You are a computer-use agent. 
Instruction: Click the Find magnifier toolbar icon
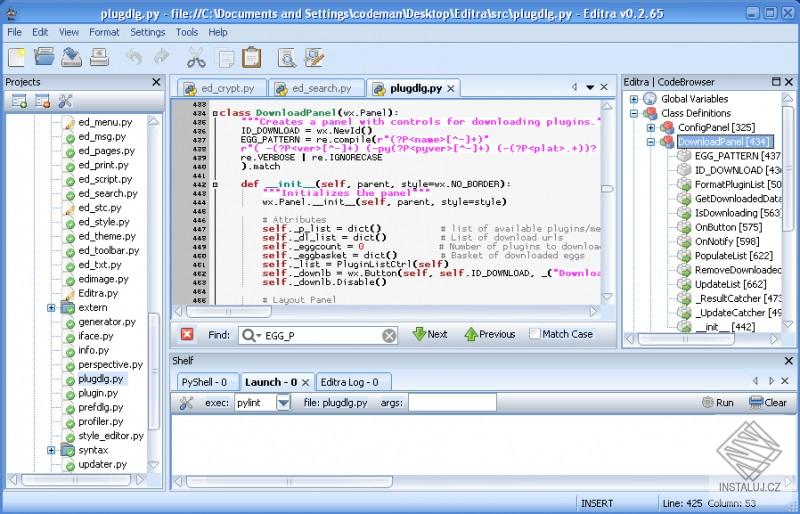point(287,58)
